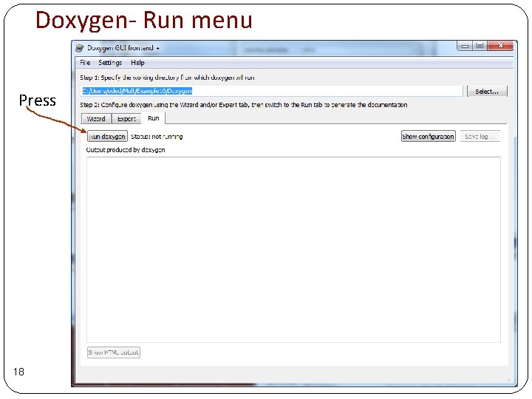This screenshot has height=399, width=532.
Task: Click the 'Status: not running' label
Action: (x=157, y=137)
